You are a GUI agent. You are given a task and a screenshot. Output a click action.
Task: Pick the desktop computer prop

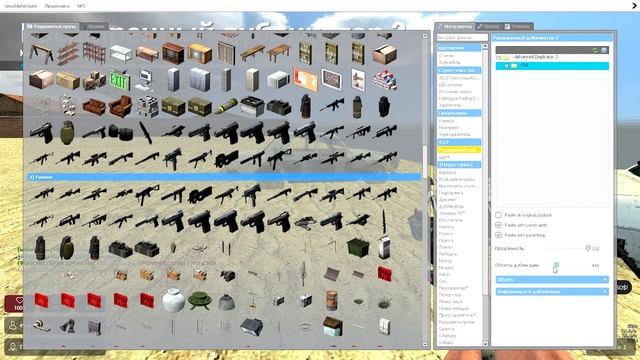[x=146, y=80]
